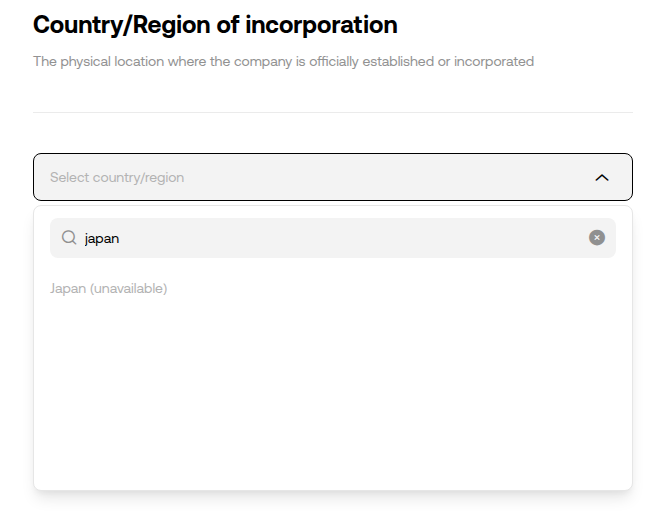Focus the country search field containing japan
The width and height of the screenshot is (655, 521).
click(333, 238)
